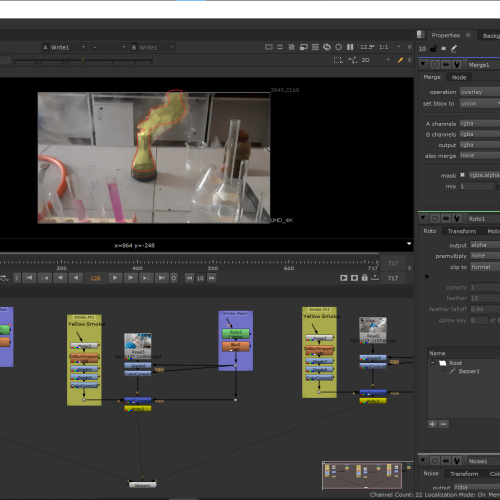Viewport: 500px width, 500px height.
Task: Open the 1:1 viewer zoom ratio dropdown
Action: coord(390,47)
